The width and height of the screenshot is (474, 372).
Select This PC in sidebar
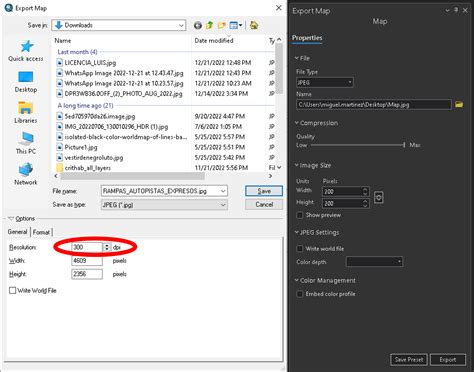(x=26, y=143)
